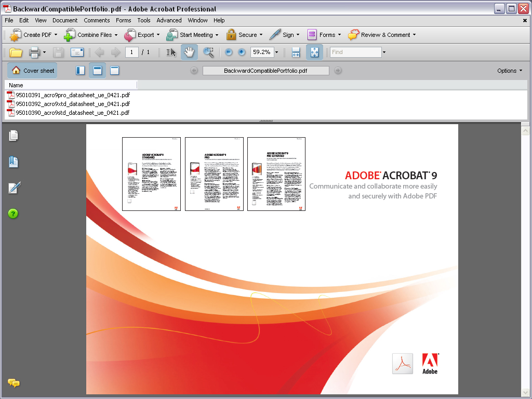
Task: Open the Comments menu
Action: click(97, 20)
